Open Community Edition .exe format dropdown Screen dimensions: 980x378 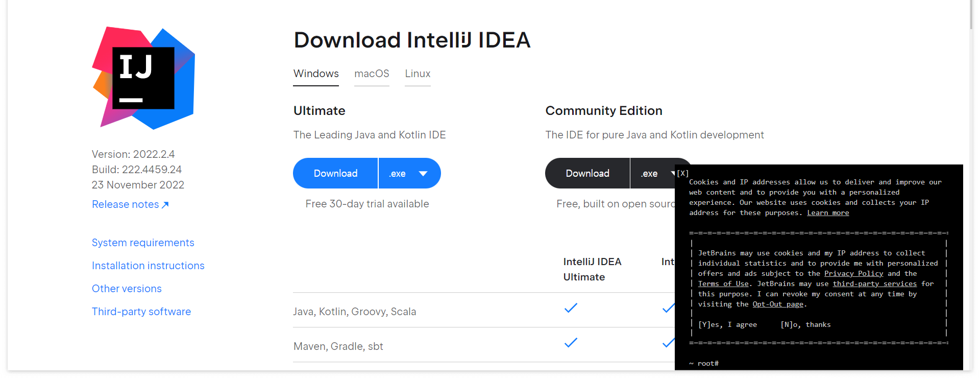653,173
